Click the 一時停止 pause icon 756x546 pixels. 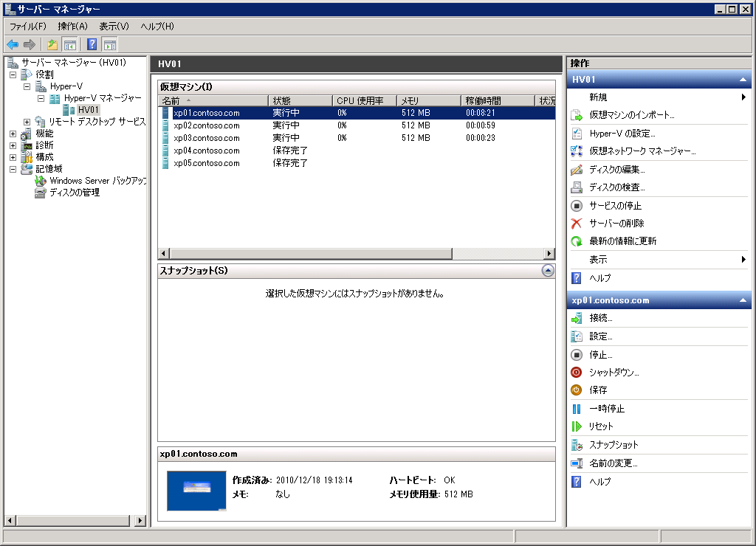[x=577, y=409]
